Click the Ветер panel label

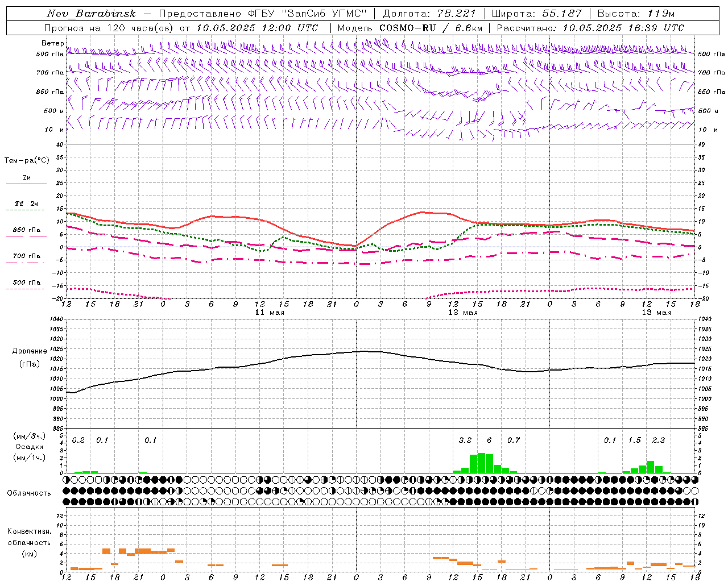coord(52,43)
